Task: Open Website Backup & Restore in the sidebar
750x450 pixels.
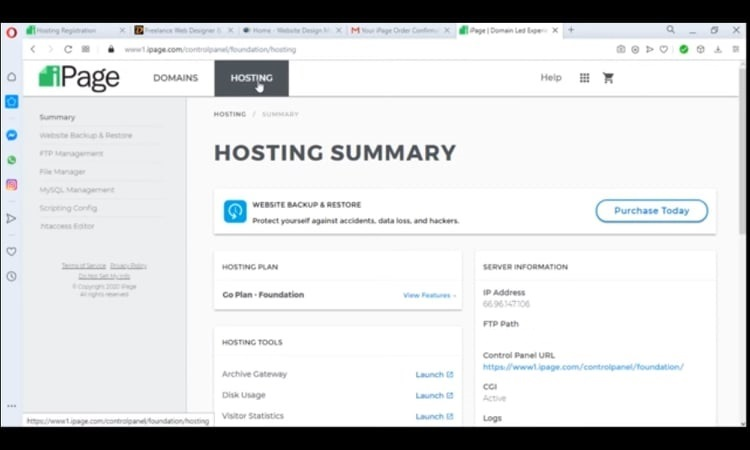Action: [x=86, y=135]
